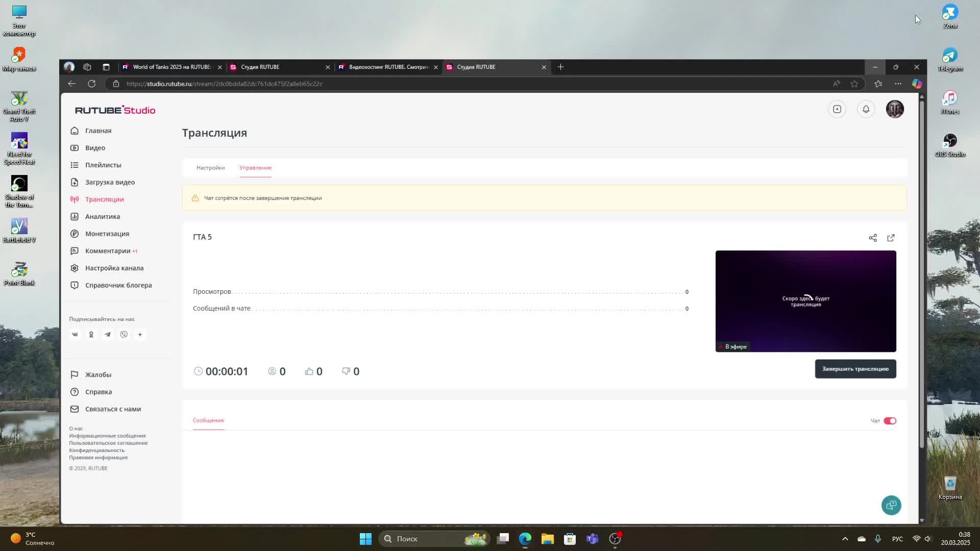Open stream in new window icon
Viewport: 980px width, 551px height.
coord(891,238)
